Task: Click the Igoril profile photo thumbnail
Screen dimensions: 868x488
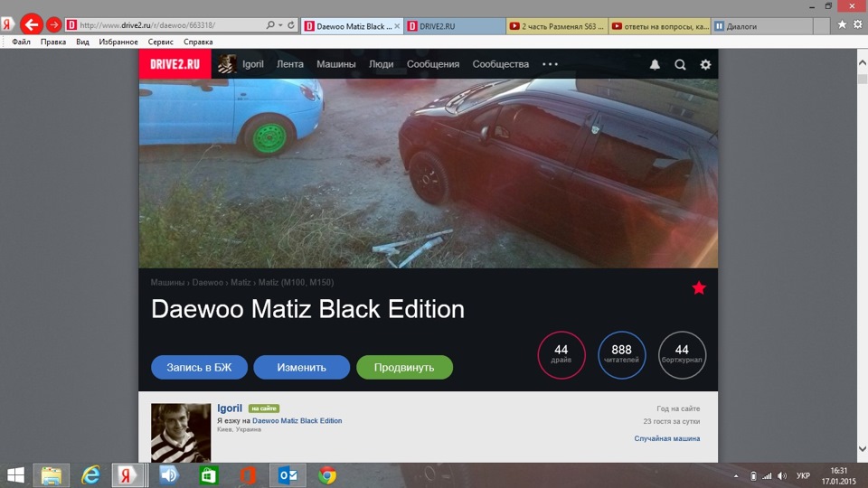Action: tap(181, 433)
